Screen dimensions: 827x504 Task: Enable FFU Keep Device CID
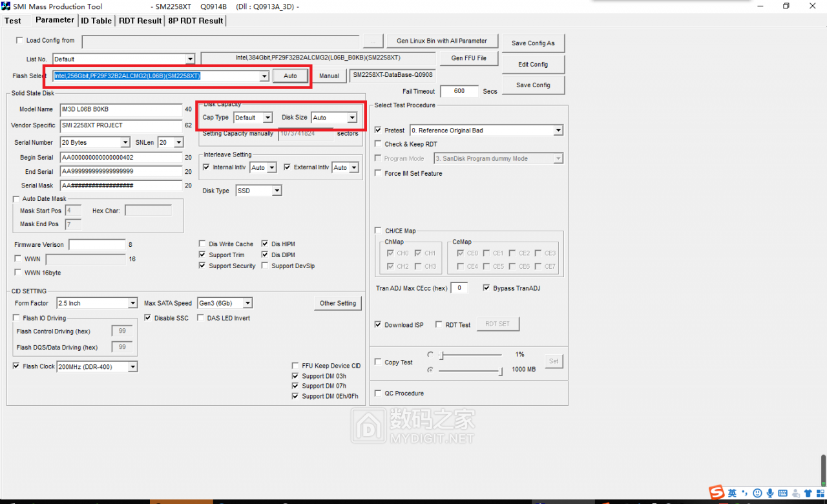(295, 366)
